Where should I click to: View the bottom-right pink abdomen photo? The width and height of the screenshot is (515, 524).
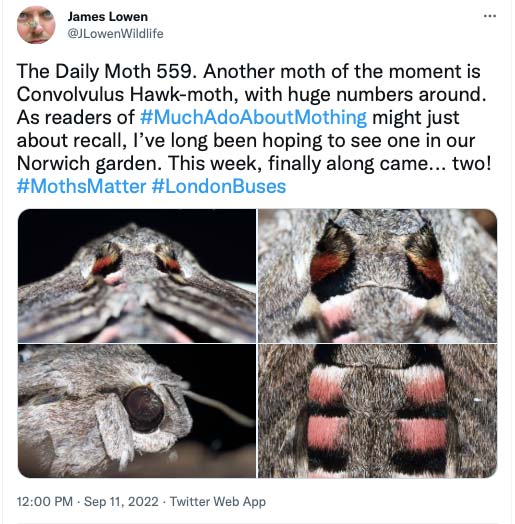pyautogui.click(x=378, y=411)
